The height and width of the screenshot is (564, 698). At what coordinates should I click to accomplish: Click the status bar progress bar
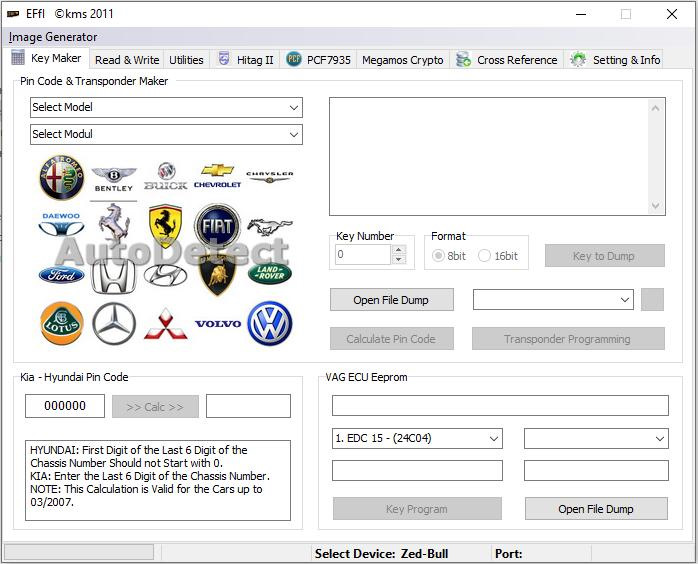[x=79, y=552]
